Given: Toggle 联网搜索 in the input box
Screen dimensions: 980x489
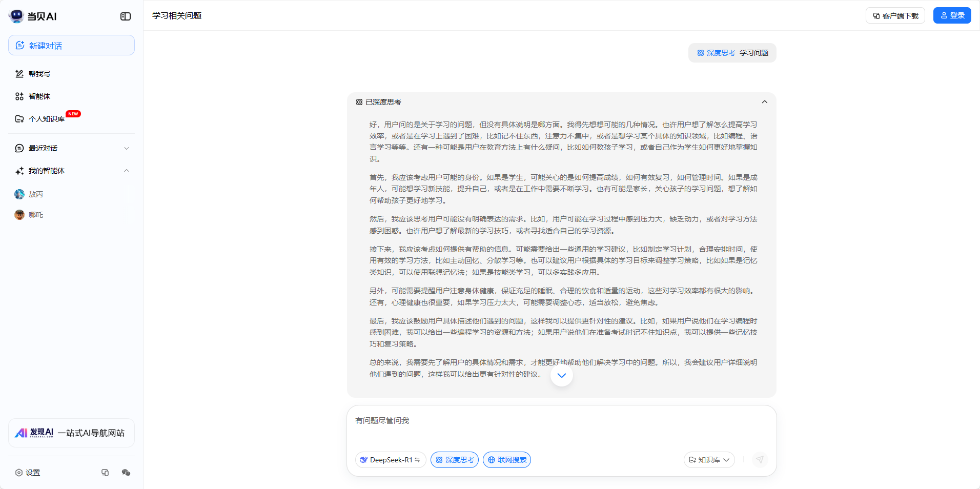Looking at the screenshot, I should point(506,460).
